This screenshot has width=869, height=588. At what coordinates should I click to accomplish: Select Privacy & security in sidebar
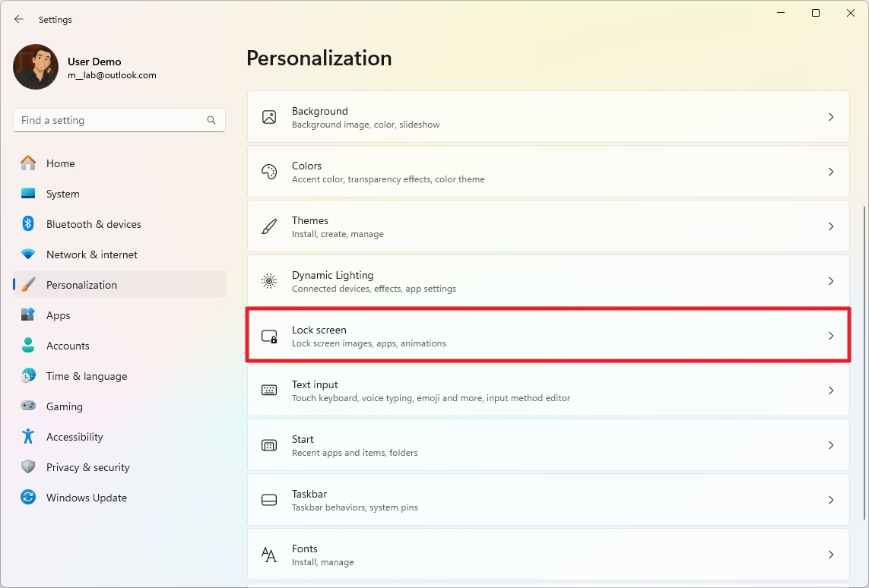[x=87, y=467]
